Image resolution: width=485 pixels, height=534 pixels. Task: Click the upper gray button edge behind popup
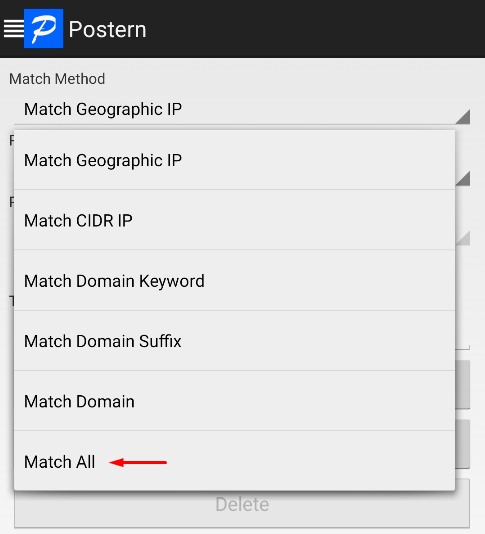(x=463, y=384)
